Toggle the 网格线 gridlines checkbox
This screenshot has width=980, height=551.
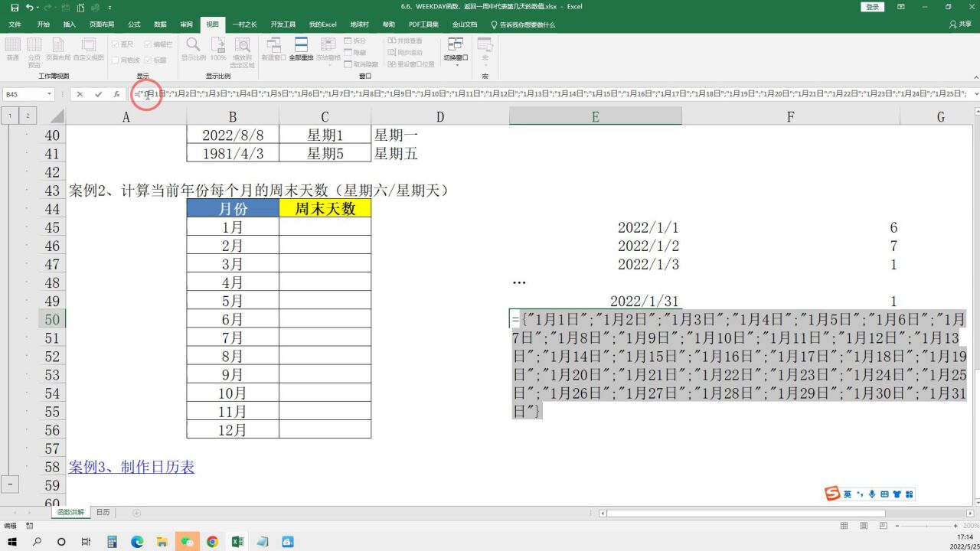click(x=116, y=60)
